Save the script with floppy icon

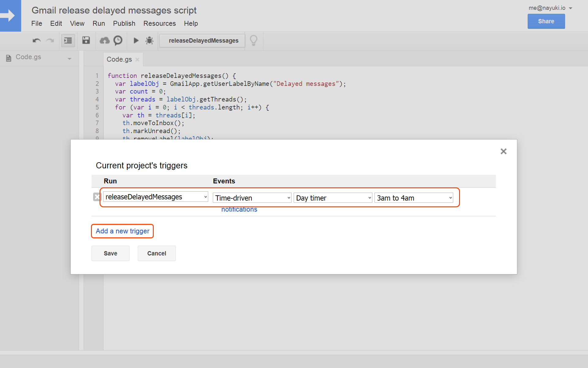86,40
